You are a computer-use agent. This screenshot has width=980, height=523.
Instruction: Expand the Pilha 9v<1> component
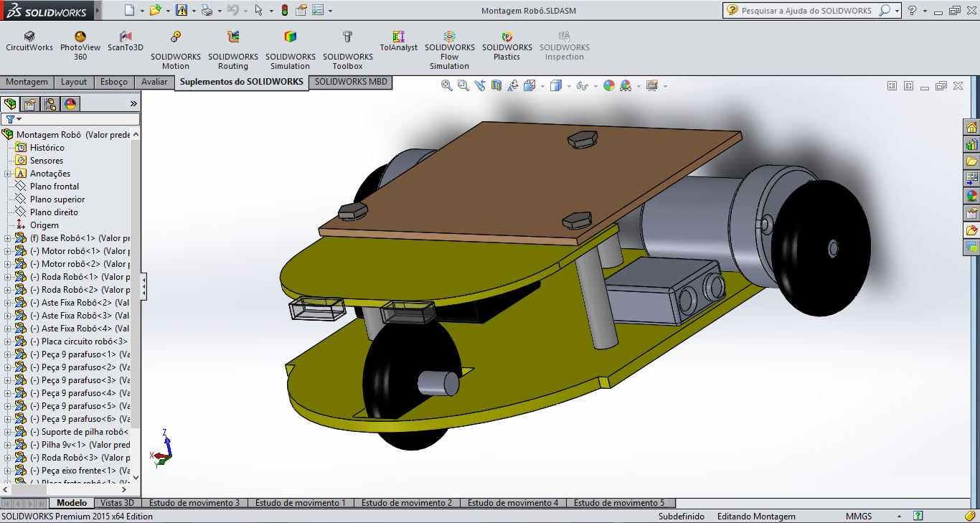coord(8,445)
